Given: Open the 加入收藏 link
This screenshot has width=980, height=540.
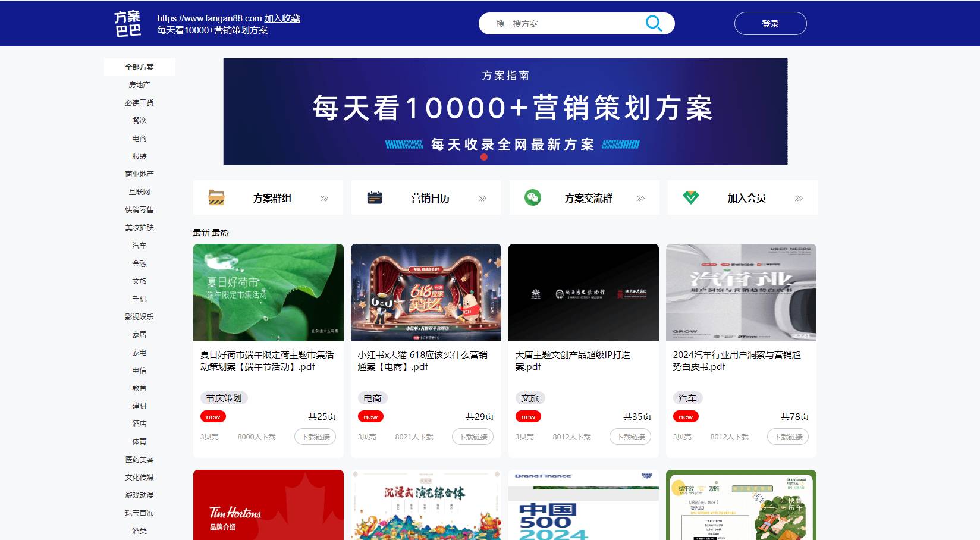Looking at the screenshot, I should (x=282, y=18).
